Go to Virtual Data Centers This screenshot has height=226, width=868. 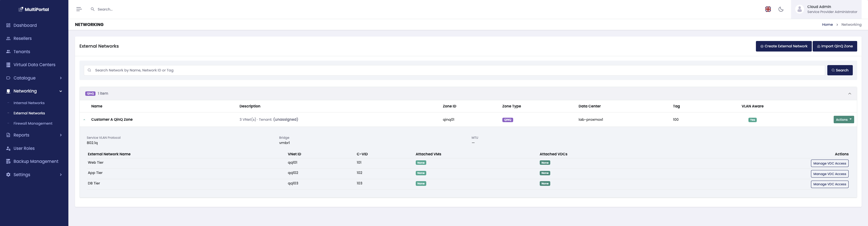click(x=34, y=65)
